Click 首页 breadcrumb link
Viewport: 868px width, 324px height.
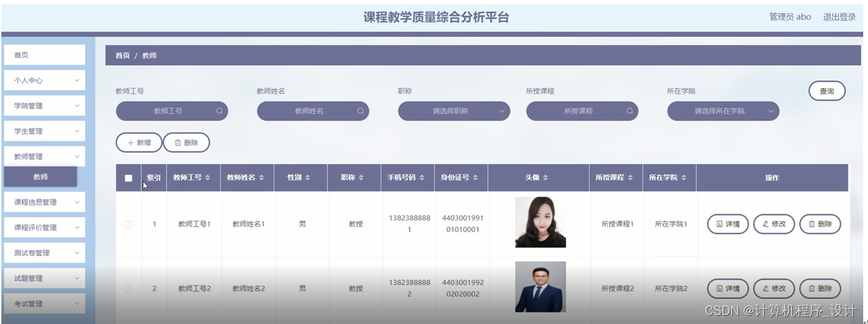[122, 56]
